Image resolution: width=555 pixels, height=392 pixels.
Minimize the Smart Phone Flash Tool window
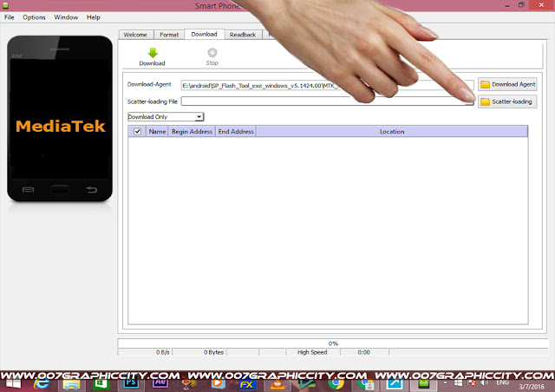click(x=506, y=6)
